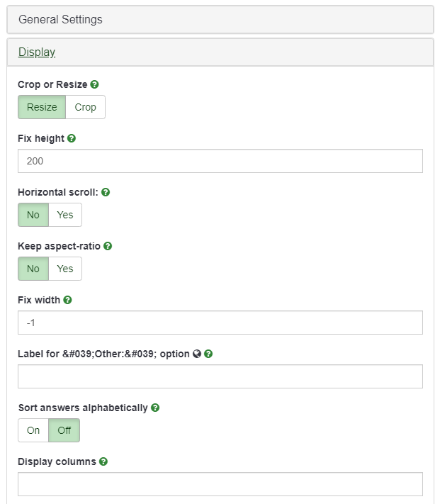Show help for Display columns
Viewport: 440px width, 504px height.
103,461
